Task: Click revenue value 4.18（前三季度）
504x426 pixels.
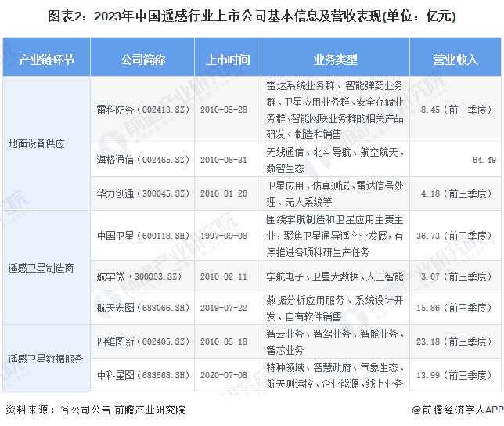Action: coord(456,193)
